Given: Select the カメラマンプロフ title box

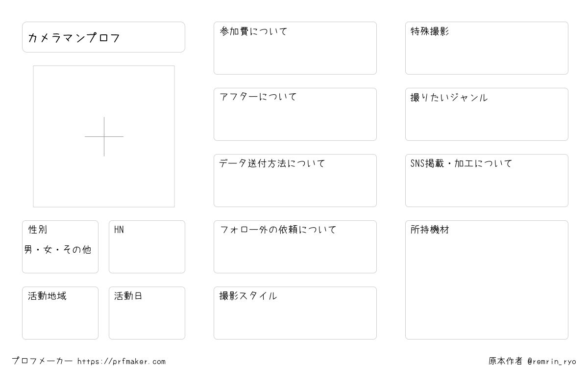Looking at the screenshot, I should 103,37.
